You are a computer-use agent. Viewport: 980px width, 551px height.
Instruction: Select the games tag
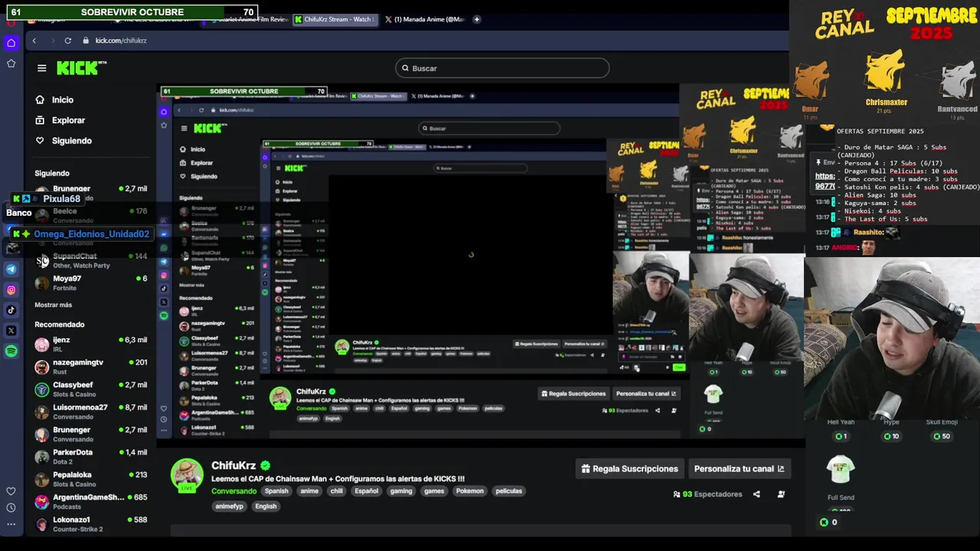[x=434, y=491]
